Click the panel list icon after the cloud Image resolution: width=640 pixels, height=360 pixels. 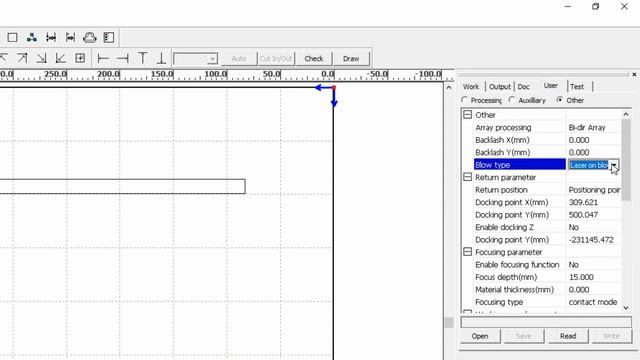click(x=109, y=38)
